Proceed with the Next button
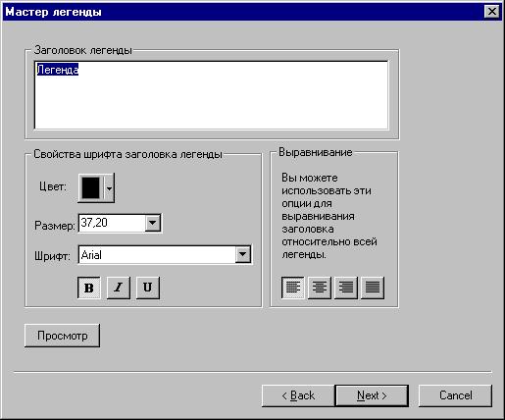Viewport: 505px width, 420px height. tap(372, 395)
